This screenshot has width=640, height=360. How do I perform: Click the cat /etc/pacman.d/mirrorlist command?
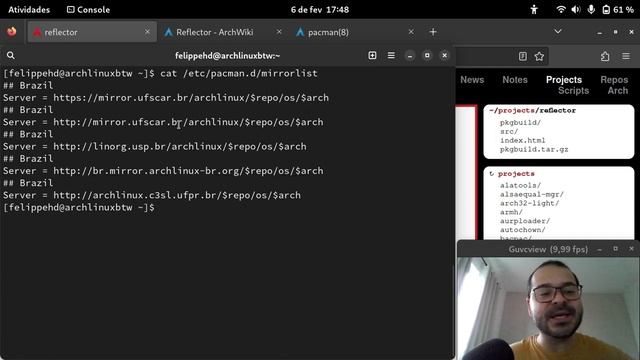tap(239, 73)
